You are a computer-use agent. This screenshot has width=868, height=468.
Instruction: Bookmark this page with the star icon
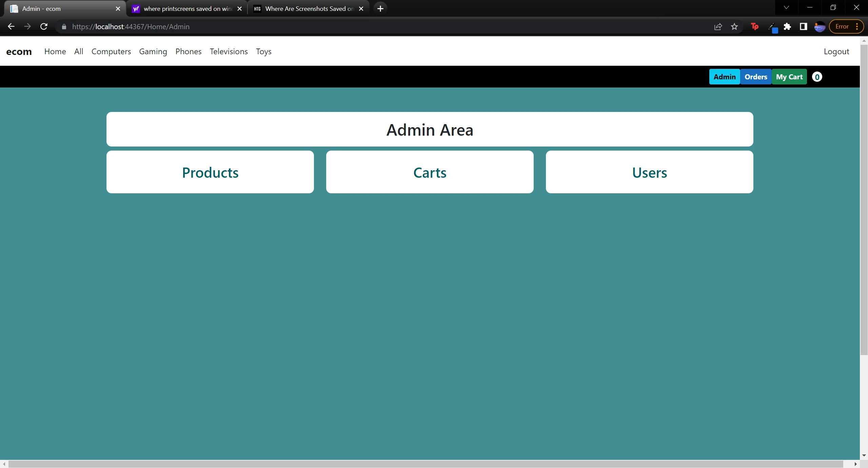(x=734, y=26)
